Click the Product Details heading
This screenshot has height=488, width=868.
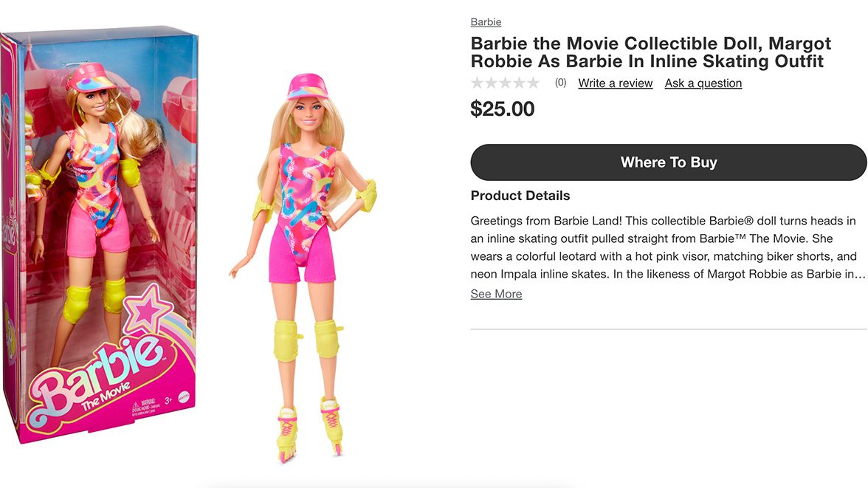(520, 196)
